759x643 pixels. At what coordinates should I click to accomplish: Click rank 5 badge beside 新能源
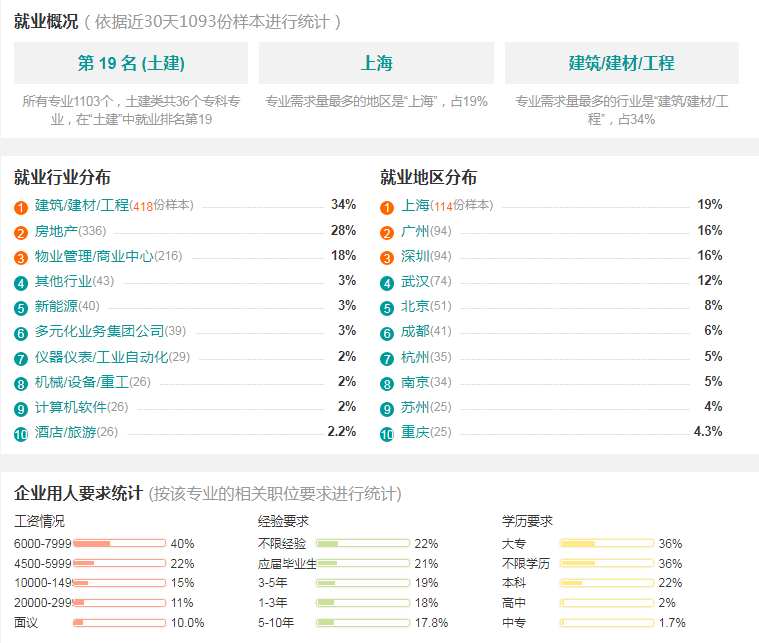(x=21, y=308)
